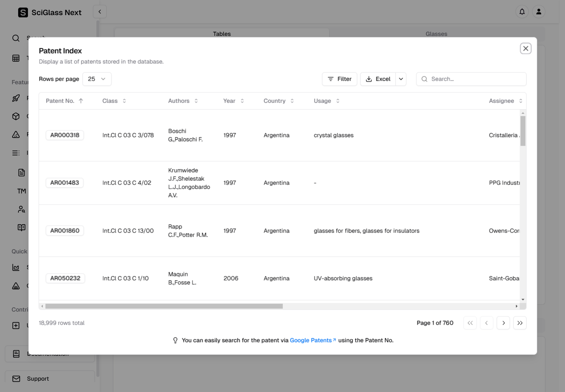Collapse the sidebar with chevron button
The width and height of the screenshot is (565, 392).
[100, 12]
